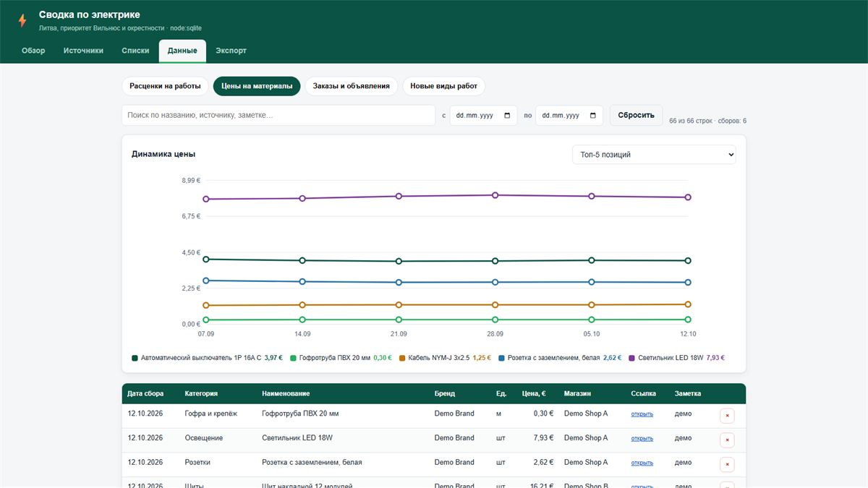Click the Категория column header

coord(201,394)
